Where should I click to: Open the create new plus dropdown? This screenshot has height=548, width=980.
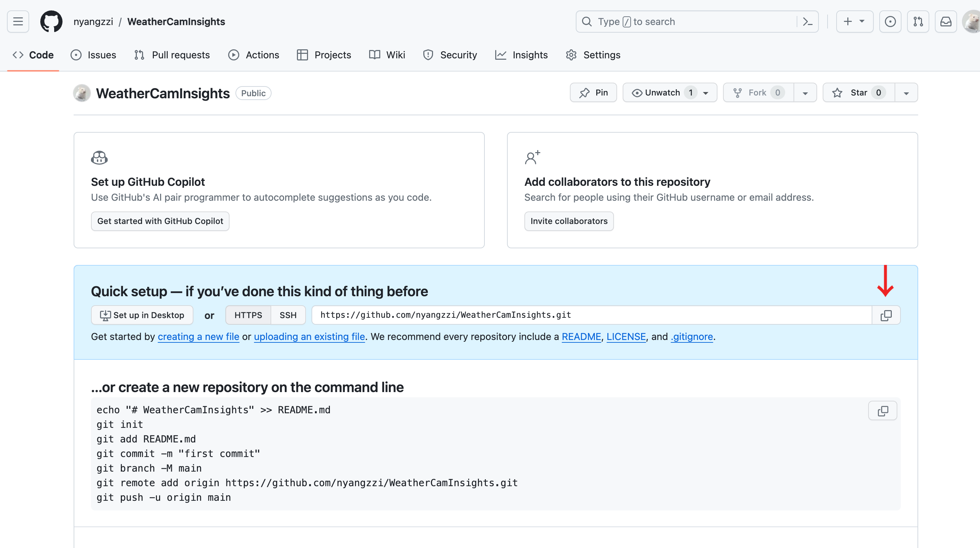click(854, 22)
